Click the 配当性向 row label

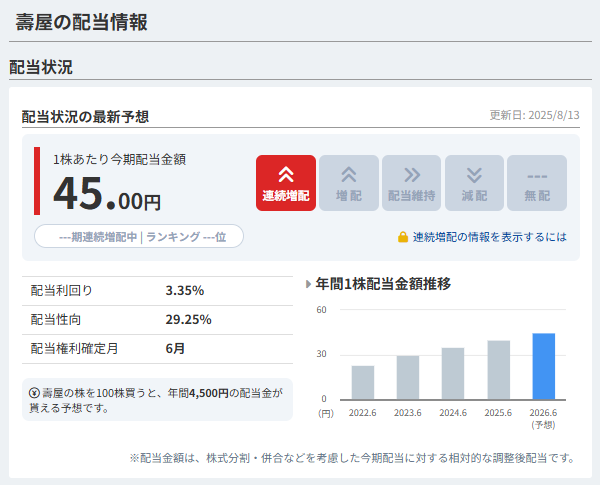click(55, 320)
